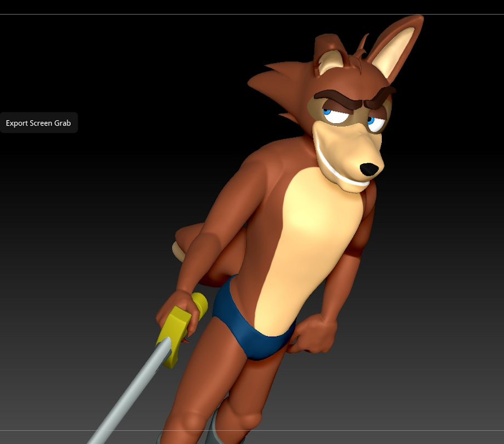Click the cream tail tip behind the arm
This screenshot has width=504, height=444.
(x=178, y=252)
